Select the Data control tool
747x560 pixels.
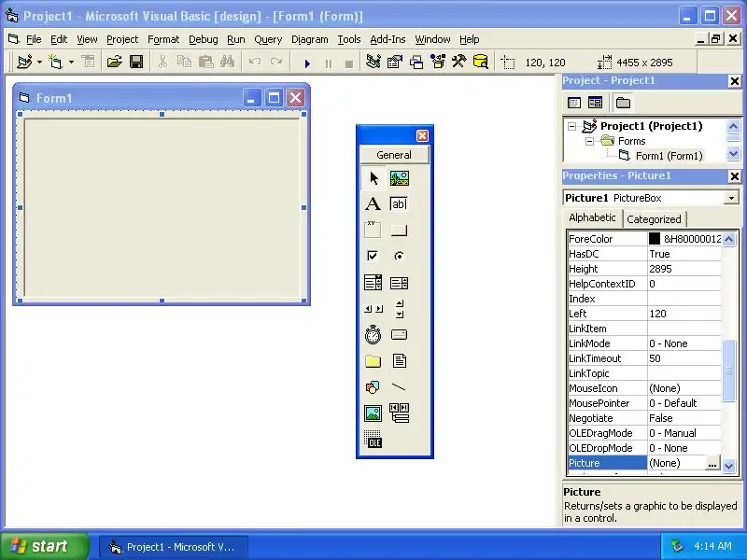click(400, 413)
